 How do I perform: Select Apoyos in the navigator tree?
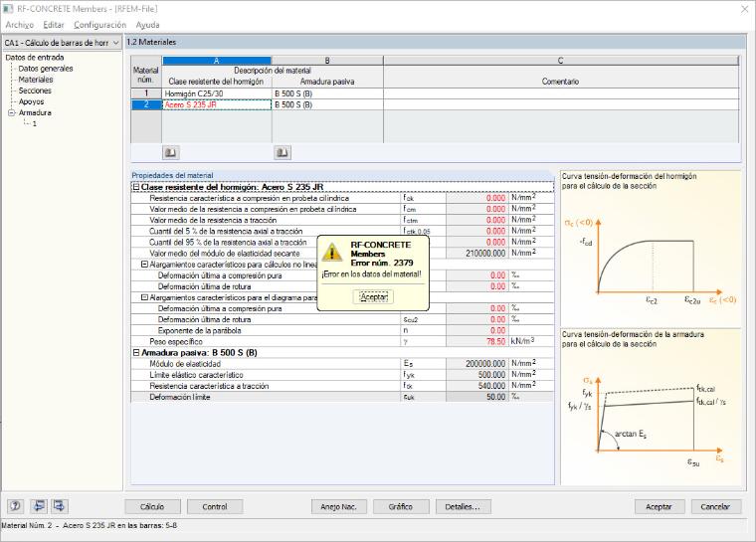tap(32, 101)
